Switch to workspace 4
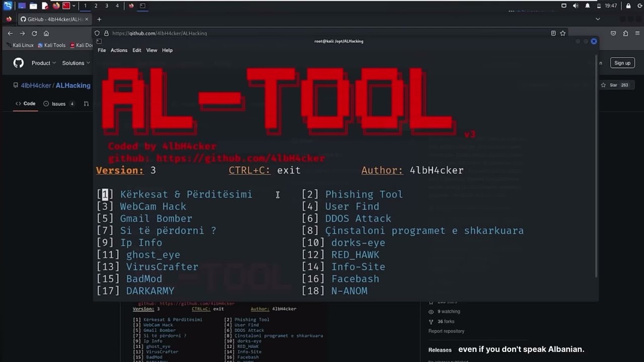Image resolution: width=644 pixels, height=362 pixels. pyautogui.click(x=117, y=6)
